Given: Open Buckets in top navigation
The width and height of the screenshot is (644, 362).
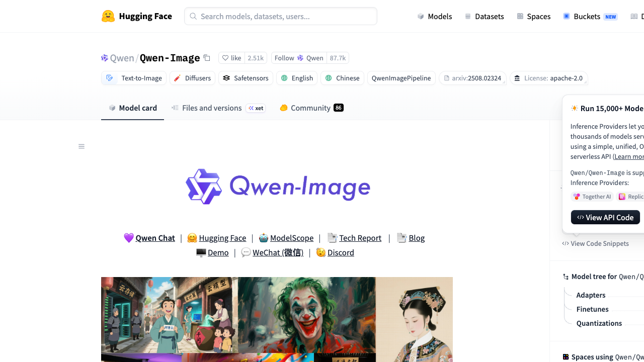Looking at the screenshot, I should tap(590, 16).
